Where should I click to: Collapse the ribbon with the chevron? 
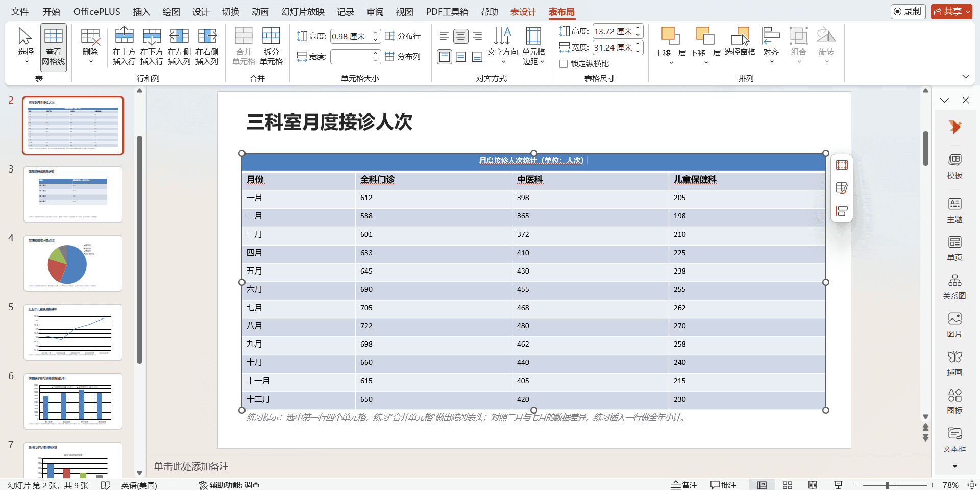pyautogui.click(x=966, y=77)
